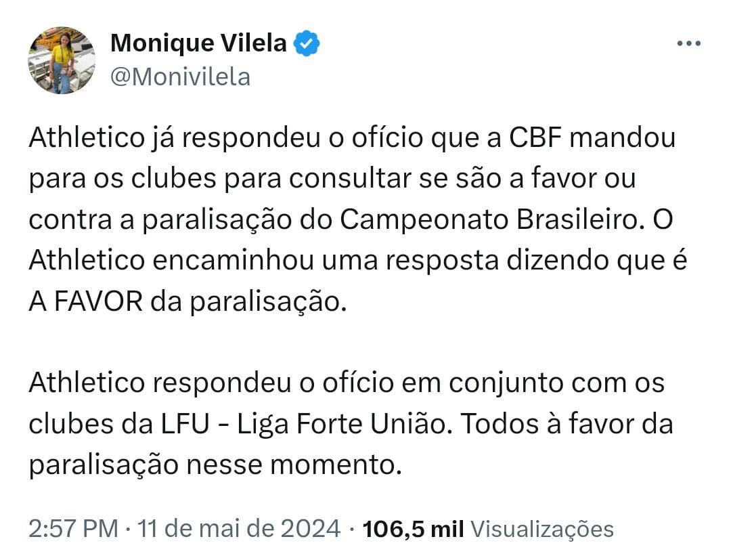Screen dimensions: 731x560
Task: Click the phrase encaminhou uma resposta
Action: click(x=326, y=261)
